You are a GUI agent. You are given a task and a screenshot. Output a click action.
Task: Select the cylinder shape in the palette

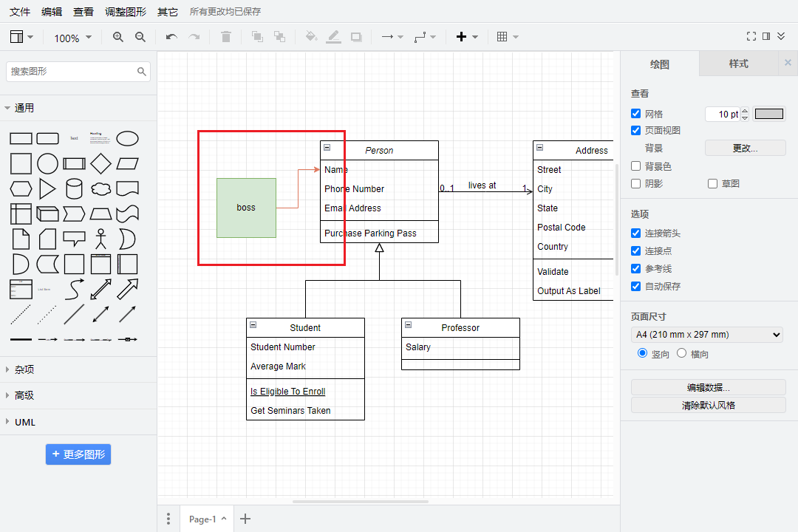coord(74,188)
